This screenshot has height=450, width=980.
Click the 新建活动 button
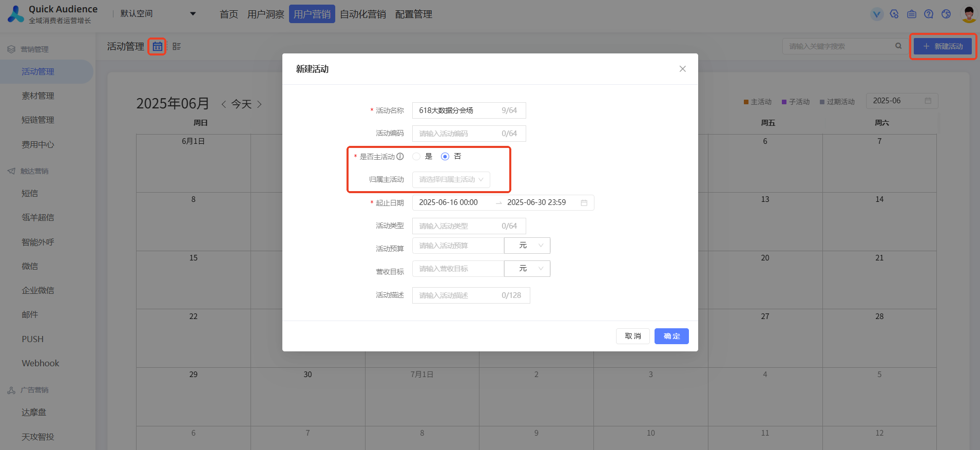(943, 46)
